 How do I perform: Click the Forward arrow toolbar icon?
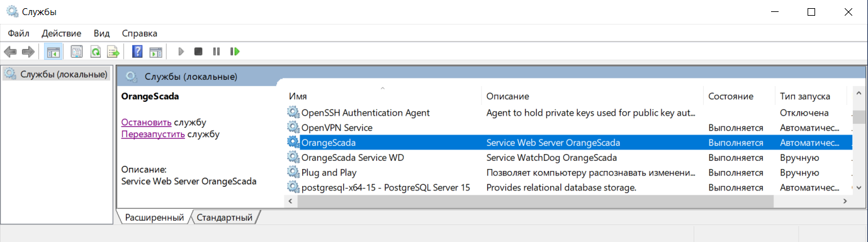tap(28, 52)
